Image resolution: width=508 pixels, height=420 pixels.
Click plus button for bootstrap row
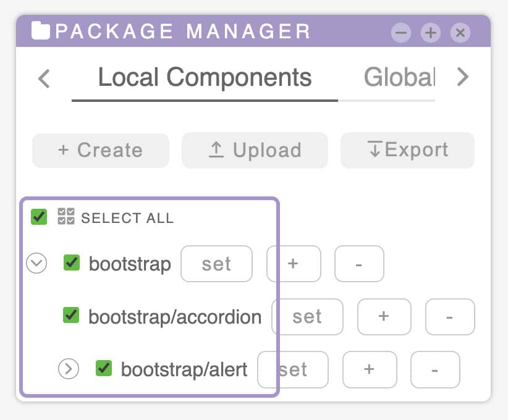click(294, 264)
